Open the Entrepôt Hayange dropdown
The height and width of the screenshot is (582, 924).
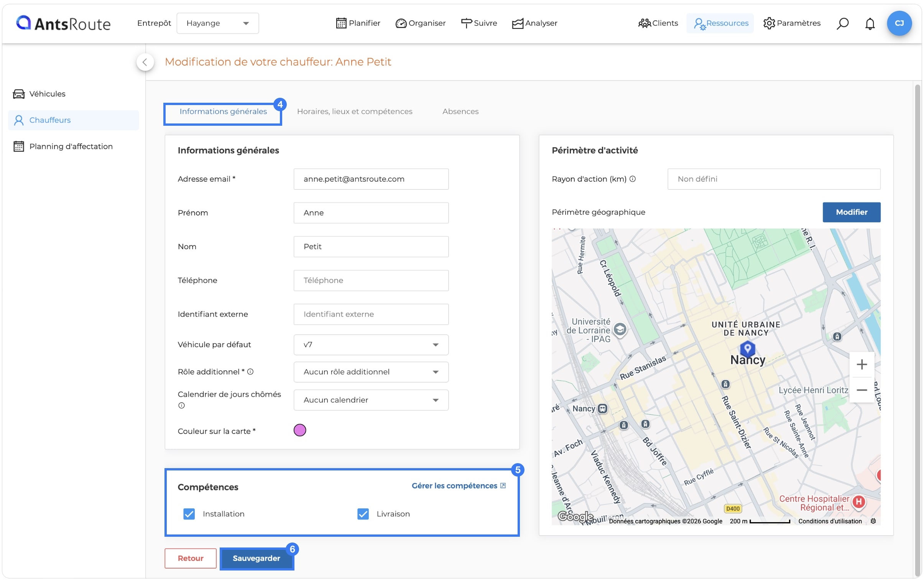coord(217,23)
